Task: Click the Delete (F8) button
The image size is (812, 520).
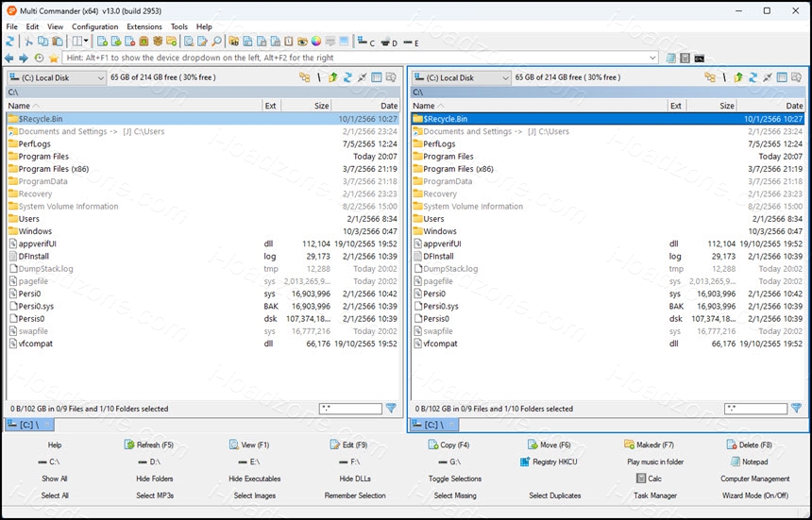Action: [x=750, y=445]
